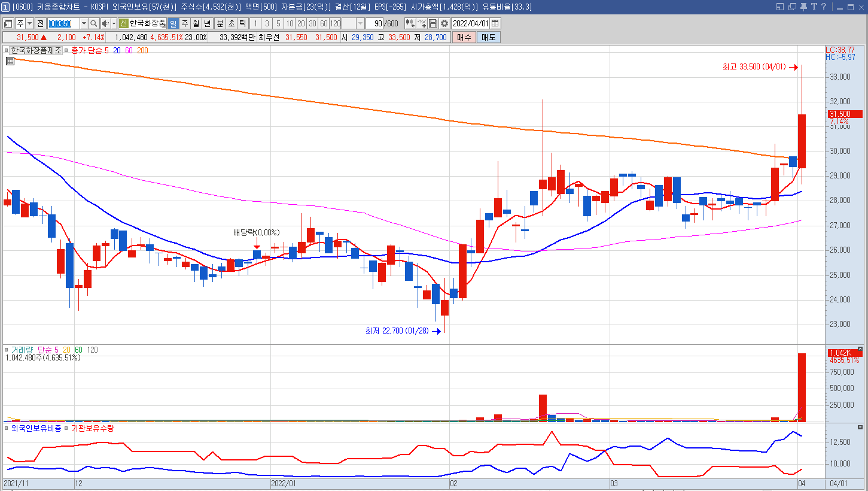Click the 최저 22,700 (01/28) annotation
This screenshot has width=868, height=491.
pos(397,331)
